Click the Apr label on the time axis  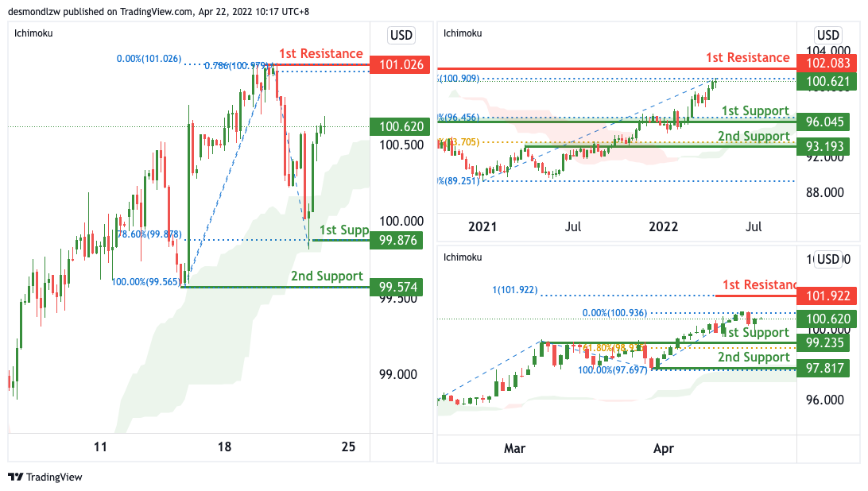coord(663,448)
